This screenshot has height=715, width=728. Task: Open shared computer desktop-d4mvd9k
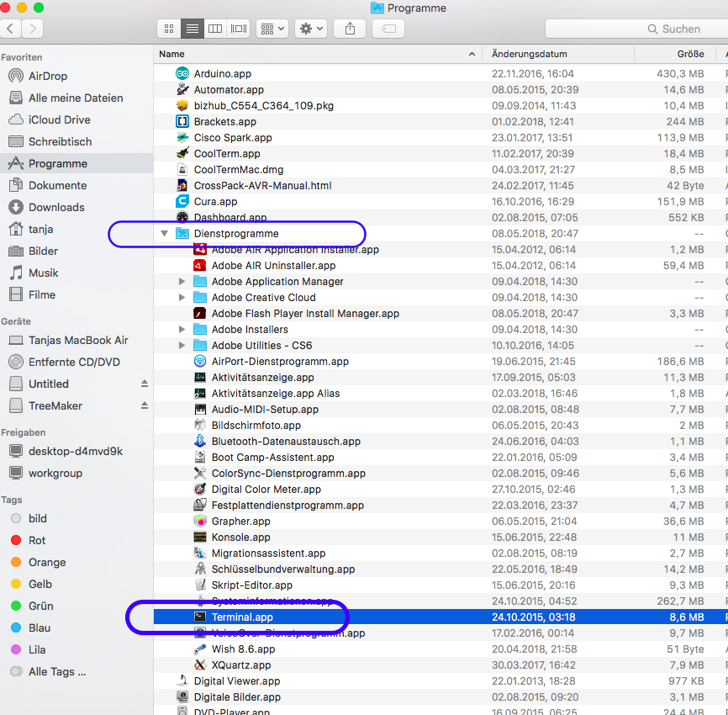coord(76,451)
